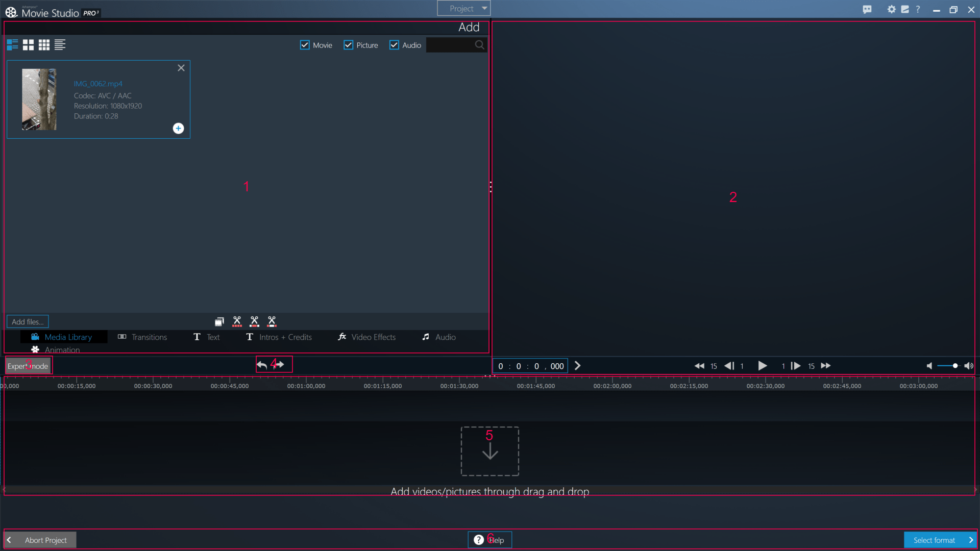The height and width of the screenshot is (551, 980).
Task: Switch to small thumbnails grid view
Action: click(x=44, y=45)
